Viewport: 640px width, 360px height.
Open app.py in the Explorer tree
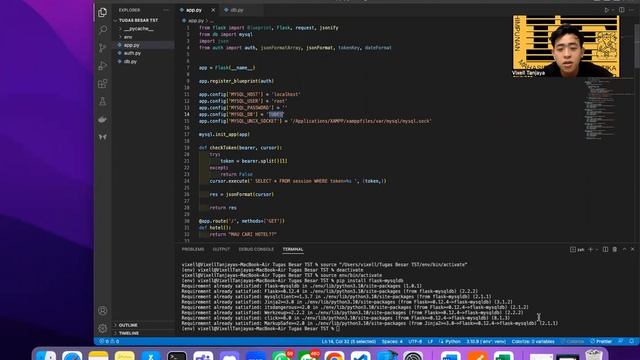[x=131, y=45]
